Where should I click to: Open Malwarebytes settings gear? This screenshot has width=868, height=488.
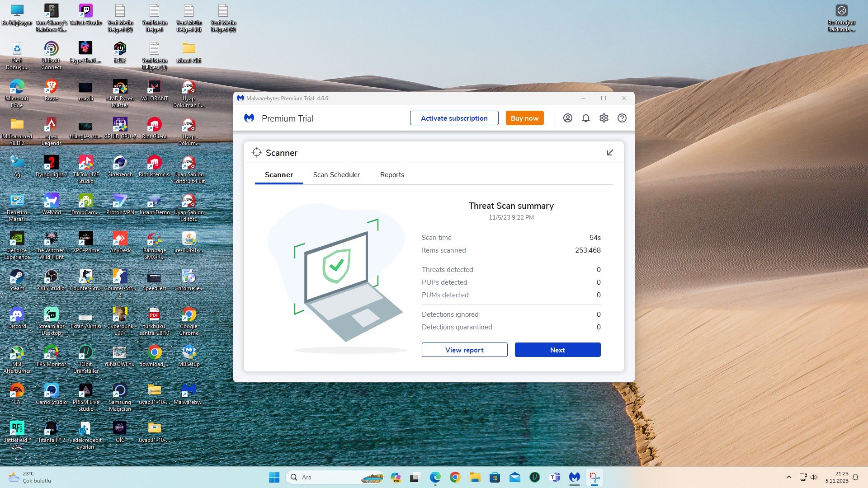click(x=604, y=118)
